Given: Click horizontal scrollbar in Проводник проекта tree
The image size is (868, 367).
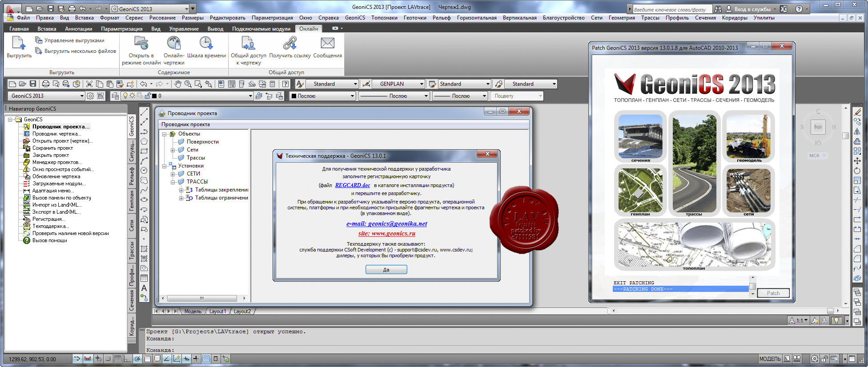Looking at the screenshot, I should pos(203,298).
